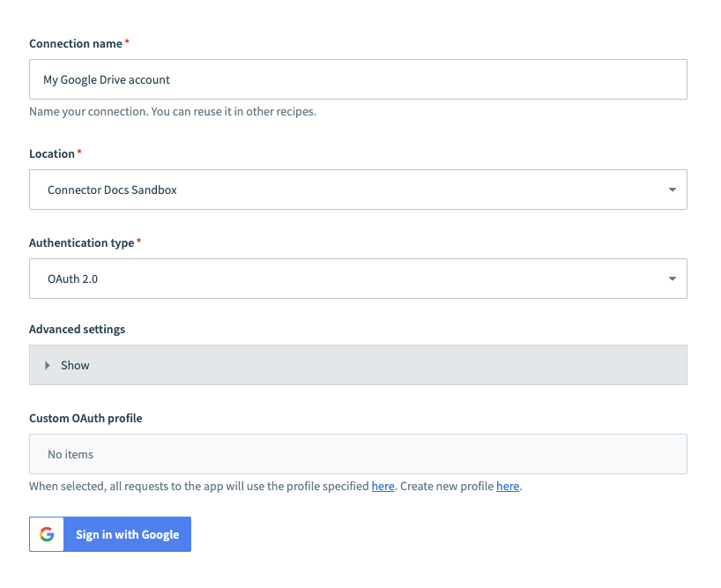This screenshot has width=721, height=588.
Task: Click the Authentication type caret arrow
Action: tap(672, 279)
